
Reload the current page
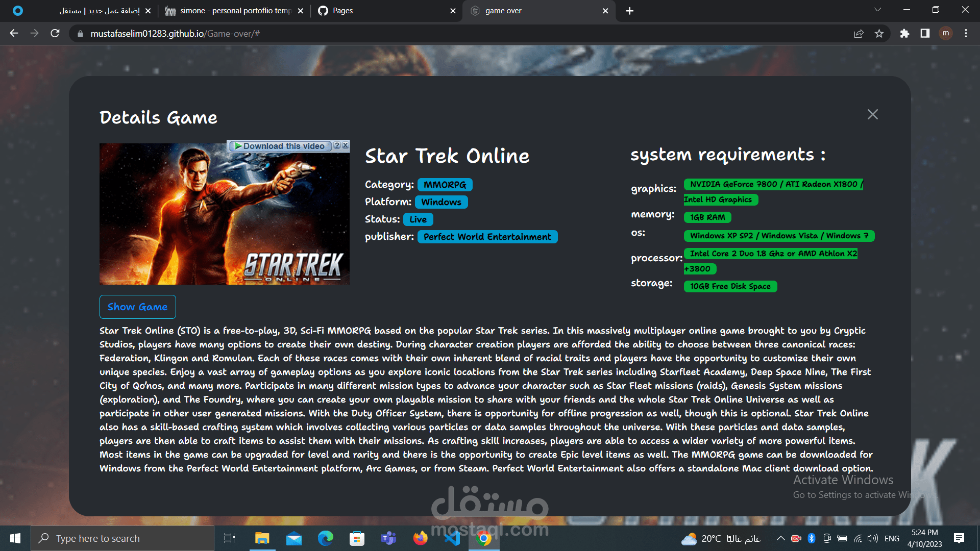55,34
